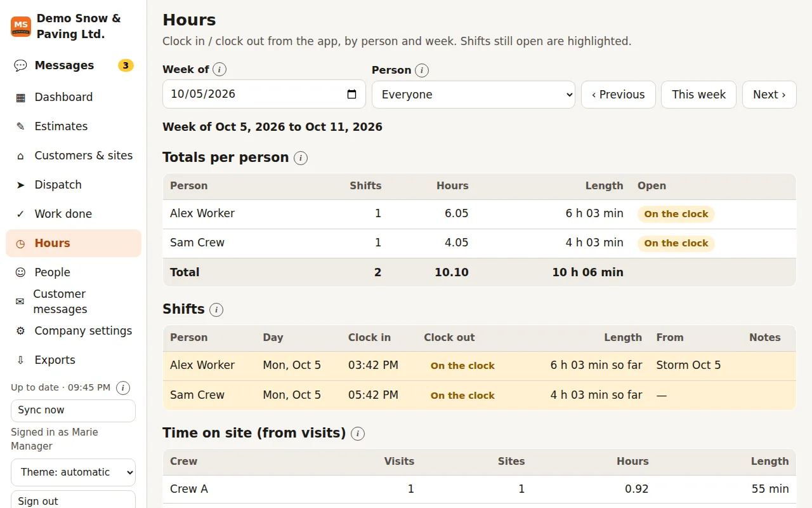Click the Customers & sites house icon
812x508 pixels.
coord(20,156)
